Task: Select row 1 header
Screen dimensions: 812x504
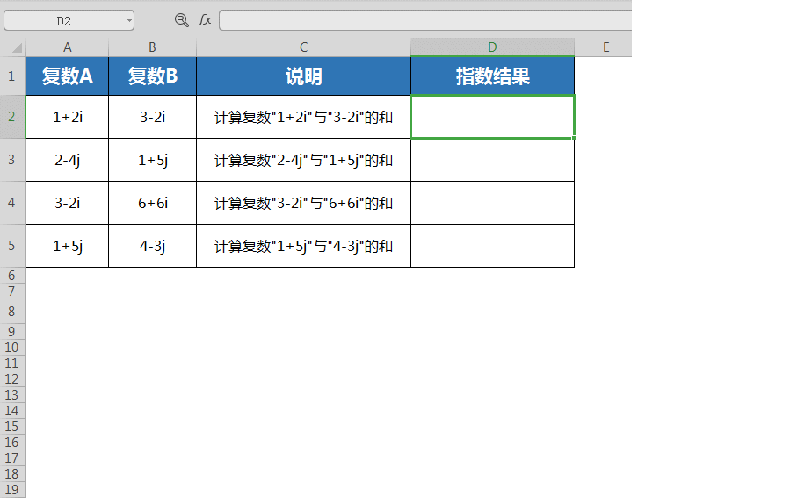Action: (12, 76)
